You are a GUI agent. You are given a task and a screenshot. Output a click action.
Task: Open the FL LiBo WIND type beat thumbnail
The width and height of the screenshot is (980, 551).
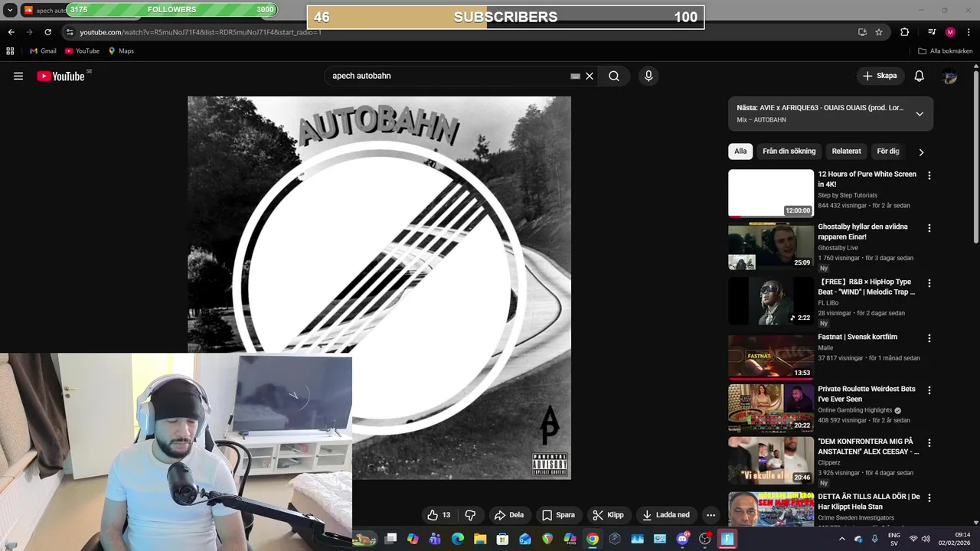tap(771, 302)
